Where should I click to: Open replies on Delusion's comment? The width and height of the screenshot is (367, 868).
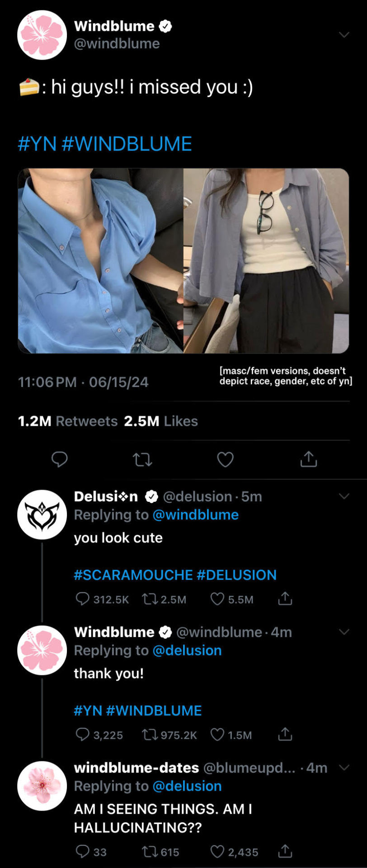click(x=82, y=599)
